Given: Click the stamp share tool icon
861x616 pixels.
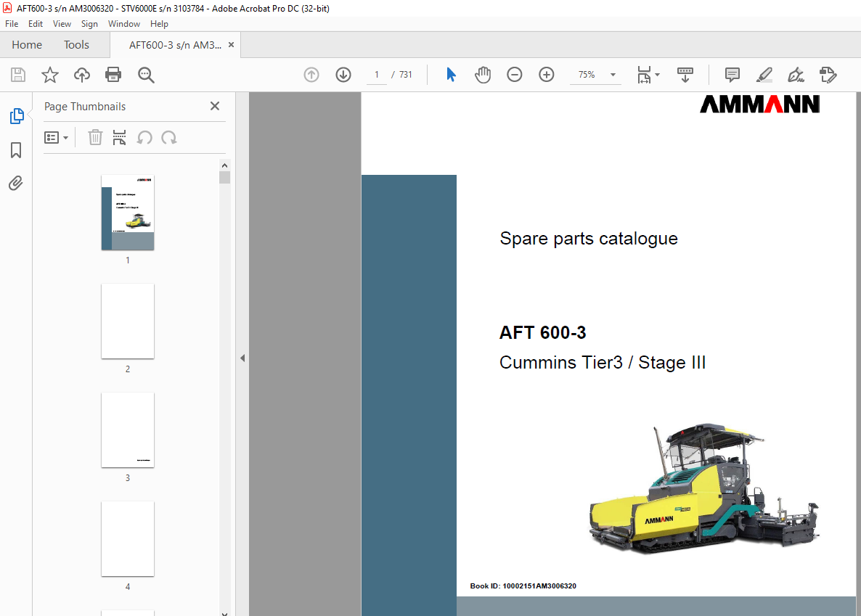Looking at the screenshot, I should tap(828, 75).
